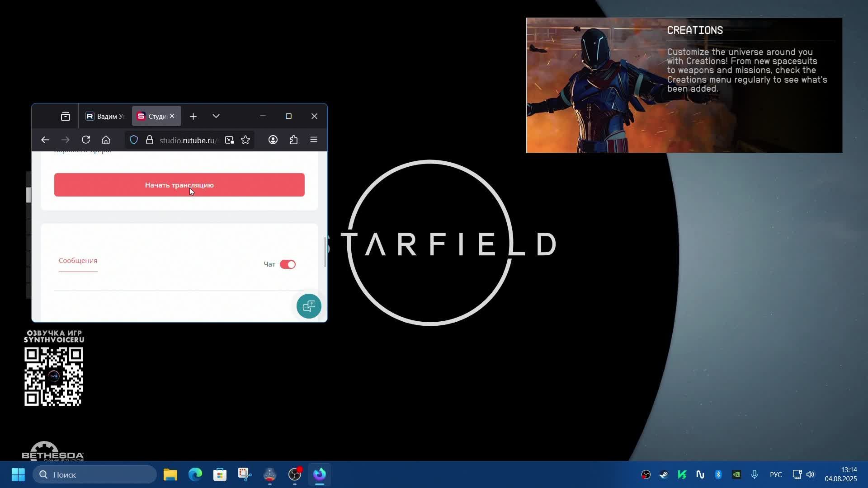Bookmark this page with the star
This screenshot has width=868, height=488.
[x=245, y=140]
